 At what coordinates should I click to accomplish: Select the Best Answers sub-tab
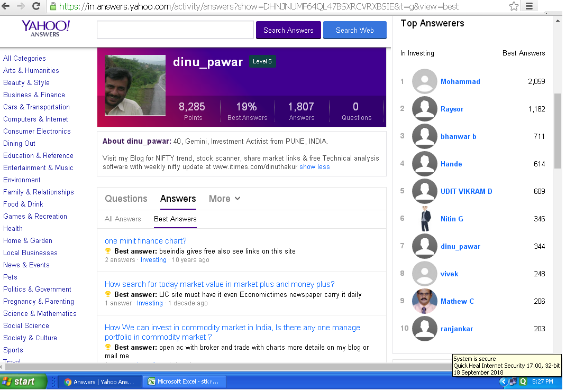click(x=175, y=219)
